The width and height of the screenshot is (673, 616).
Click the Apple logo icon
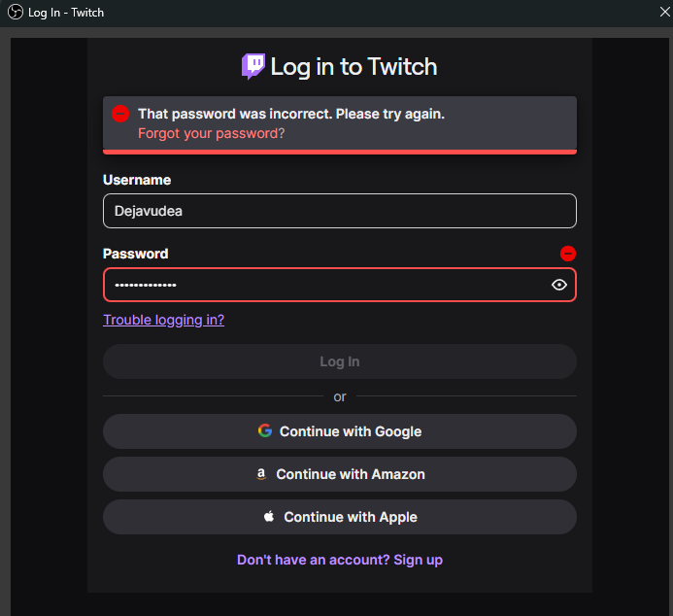coord(269,517)
